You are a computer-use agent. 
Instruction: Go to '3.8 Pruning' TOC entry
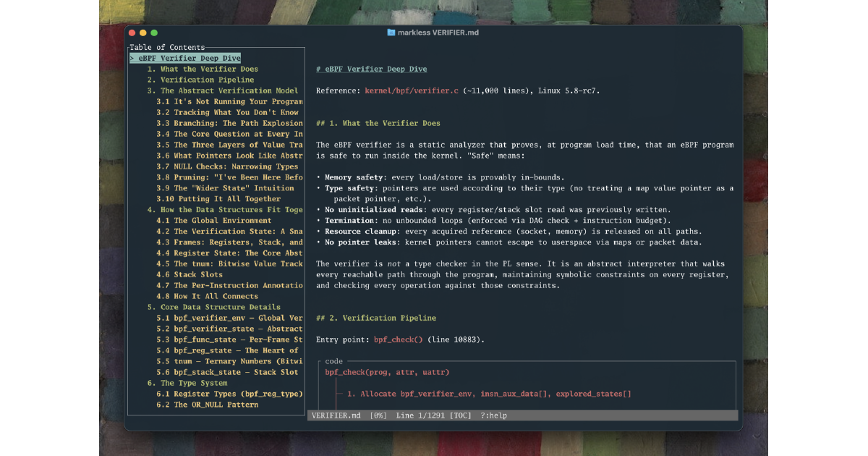point(229,177)
